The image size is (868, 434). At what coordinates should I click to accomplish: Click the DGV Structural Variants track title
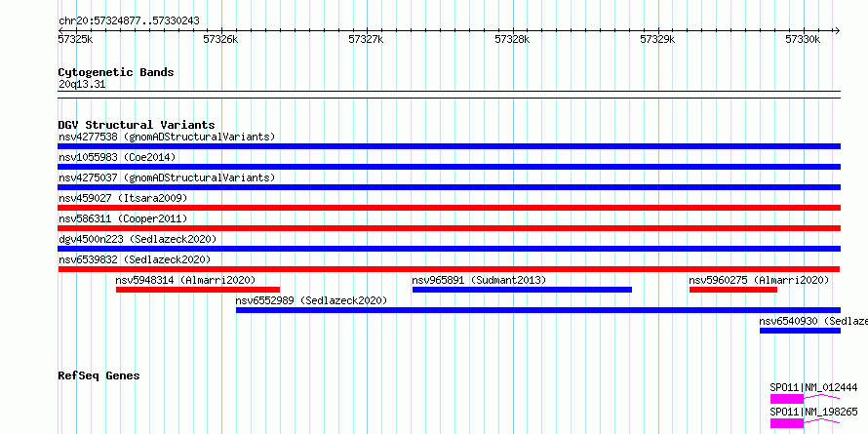pos(137,125)
